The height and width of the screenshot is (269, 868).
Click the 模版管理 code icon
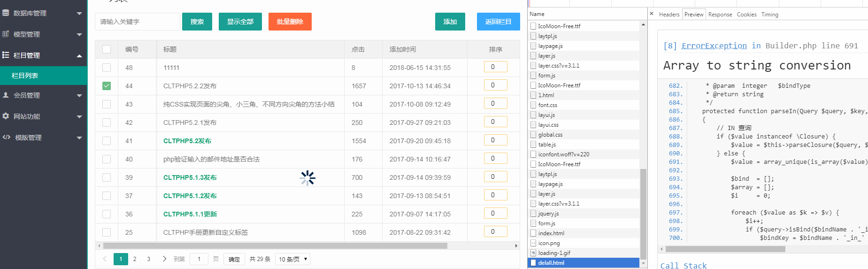(x=7, y=137)
